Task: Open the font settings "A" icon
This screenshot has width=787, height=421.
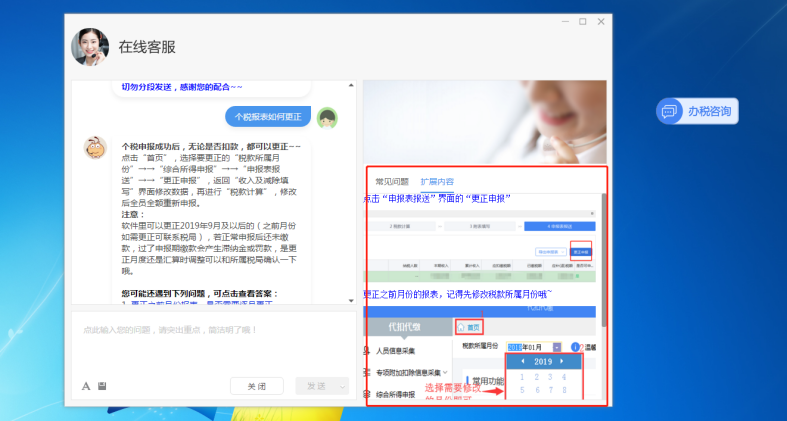Action: [x=86, y=386]
